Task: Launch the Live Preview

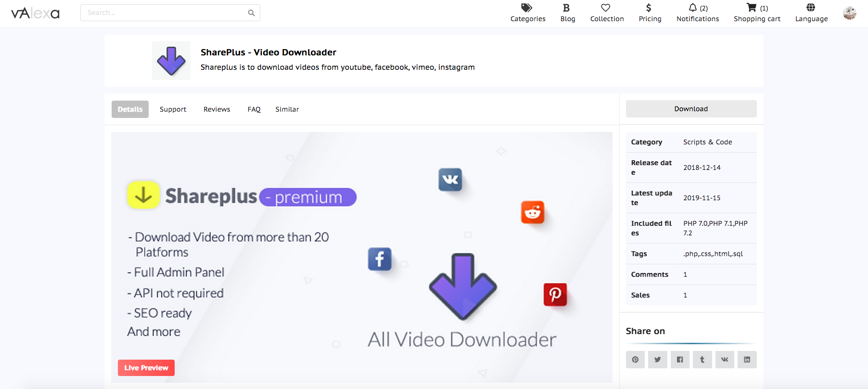Action: tap(146, 368)
